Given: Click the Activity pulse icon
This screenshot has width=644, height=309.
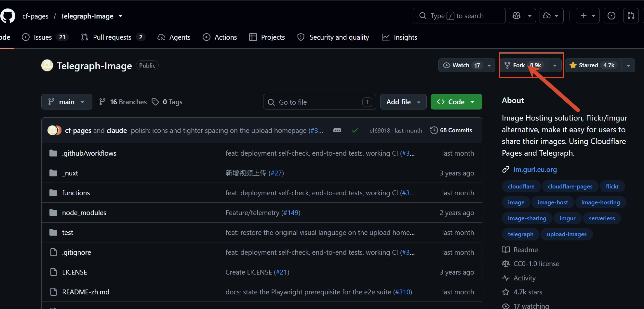Looking at the screenshot, I should pos(506,278).
